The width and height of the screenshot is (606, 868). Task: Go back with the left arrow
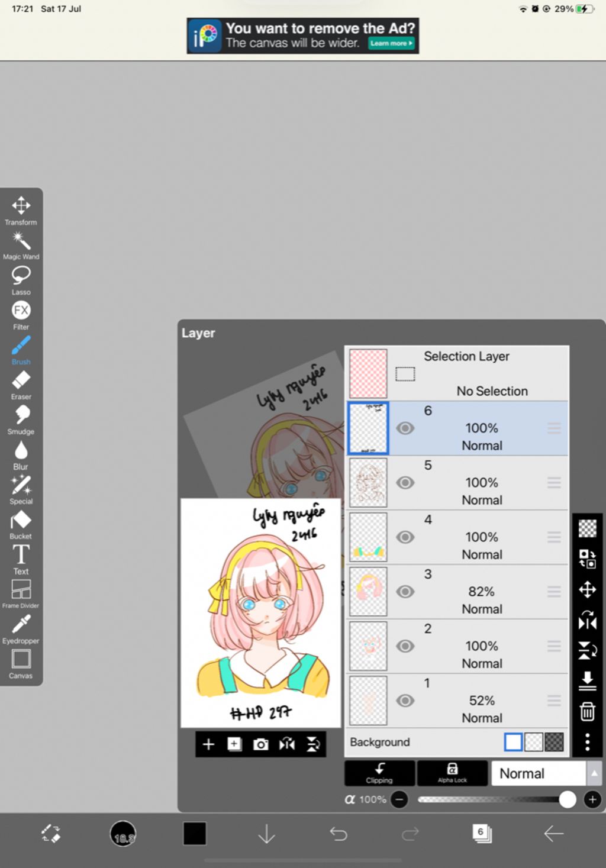pyautogui.click(x=554, y=834)
